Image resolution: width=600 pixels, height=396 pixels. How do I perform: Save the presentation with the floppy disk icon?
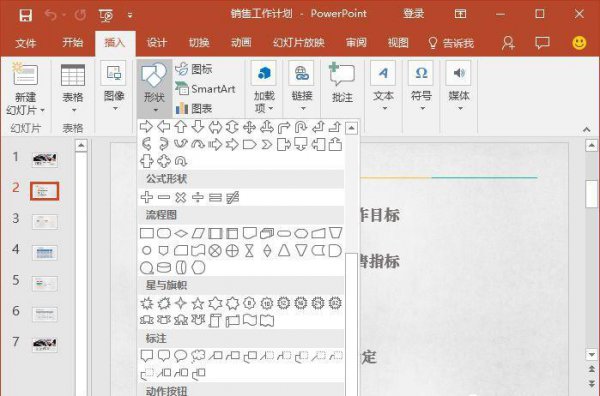pyautogui.click(x=26, y=15)
